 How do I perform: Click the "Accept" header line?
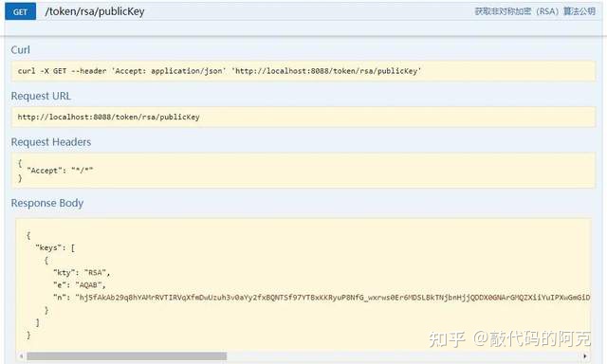[60, 171]
